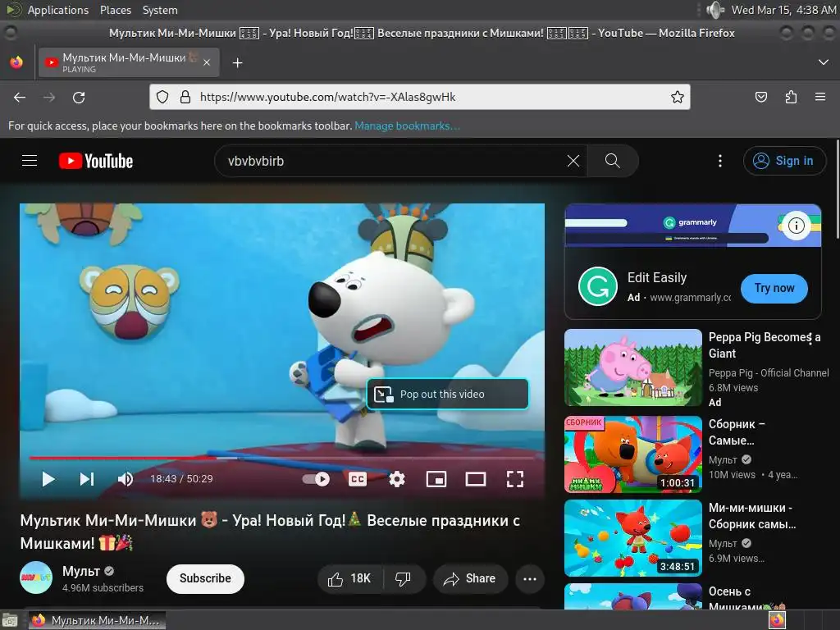The height and width of the screenshot is (630, 840).
Task: Open the System menu
Action: pos(160,10)
